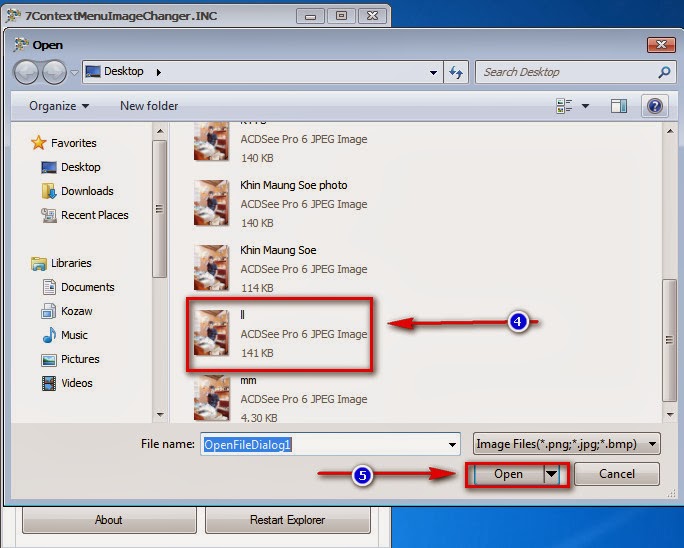
Task: Open the Organize menu
Action: point(59,106)
